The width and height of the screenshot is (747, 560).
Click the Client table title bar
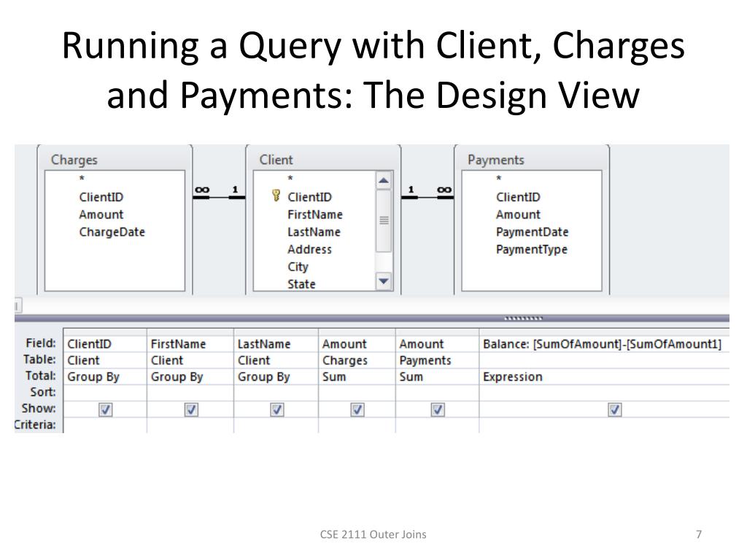323,160
